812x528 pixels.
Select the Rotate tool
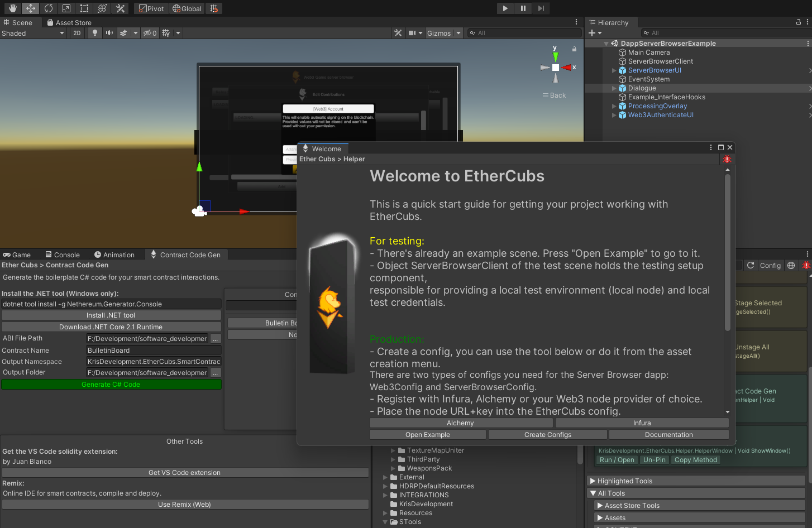tap(49, 8)
